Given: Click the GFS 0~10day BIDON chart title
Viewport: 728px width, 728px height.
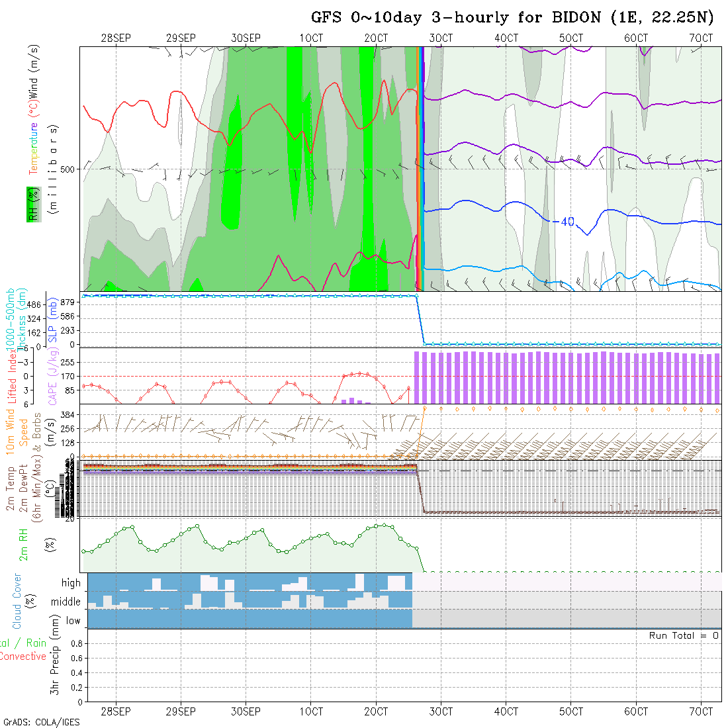Looking at the screenshot, I should (x=513, y=18).
